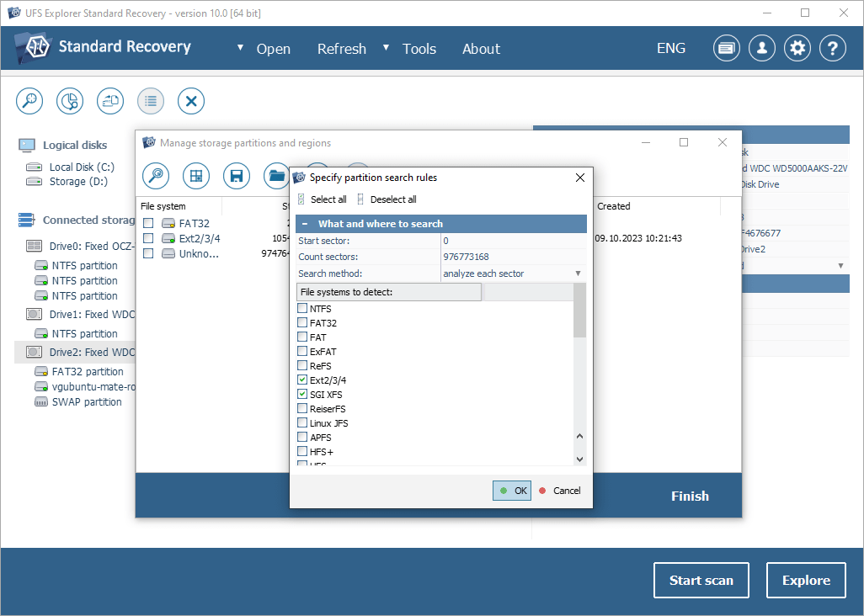864x616 pixels.
Task: Click the Deselect all icon in dialog
Action: point(360,199)
